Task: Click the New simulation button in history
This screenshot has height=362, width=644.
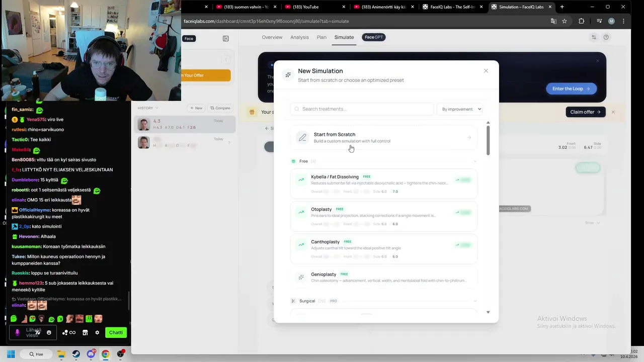Action: pyautogui.click(x=196, y=108)
